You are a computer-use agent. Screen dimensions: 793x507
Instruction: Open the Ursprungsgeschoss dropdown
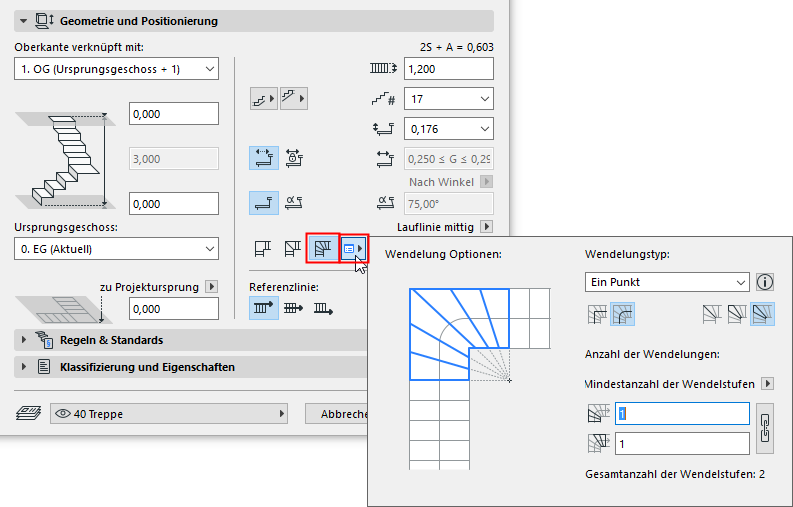point(116,249)
